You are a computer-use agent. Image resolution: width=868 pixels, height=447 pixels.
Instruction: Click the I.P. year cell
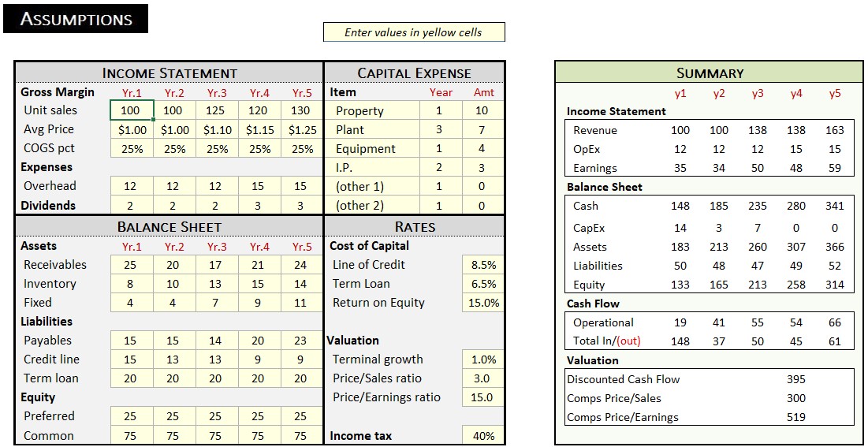pos(440,168)
